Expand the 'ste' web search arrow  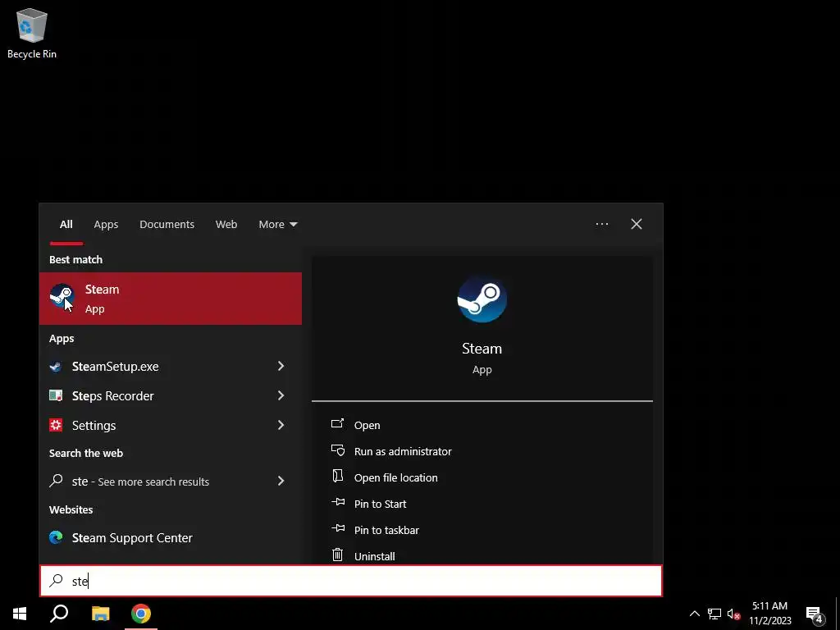coord(281,481)
